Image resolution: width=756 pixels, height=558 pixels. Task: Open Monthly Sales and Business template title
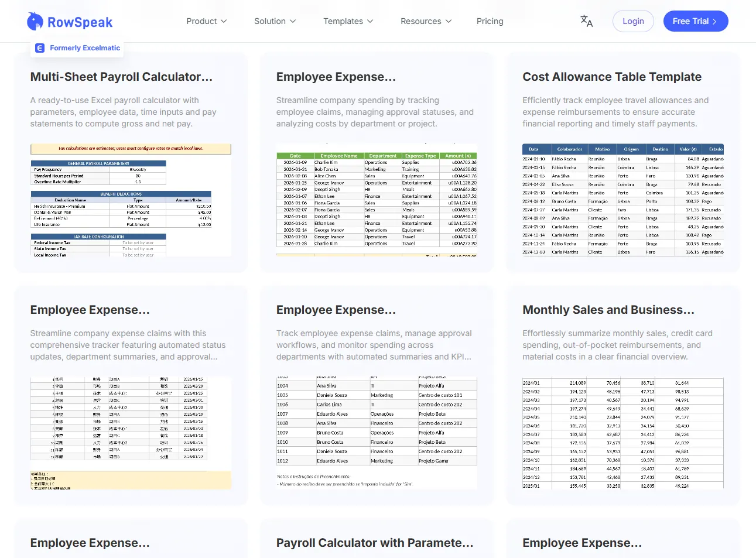[x=608, y=310]
